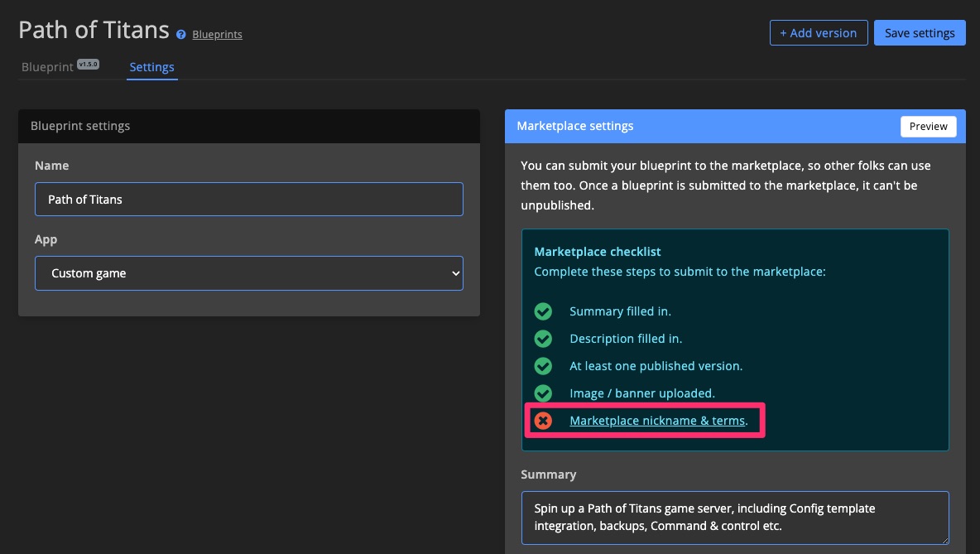Open the App dropdown showing Custom game
Image resolution: width=980 pixels, height=554 pixels.
248,273
